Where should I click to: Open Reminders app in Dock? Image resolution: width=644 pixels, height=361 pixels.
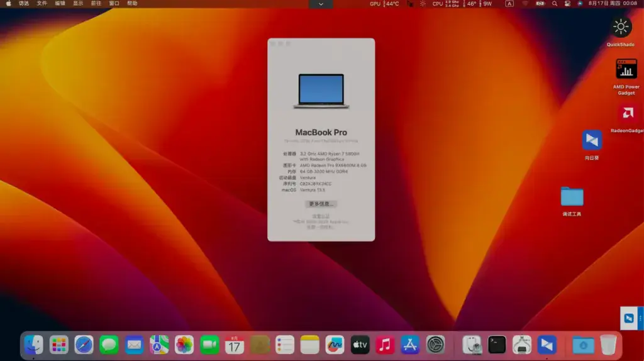285,345
